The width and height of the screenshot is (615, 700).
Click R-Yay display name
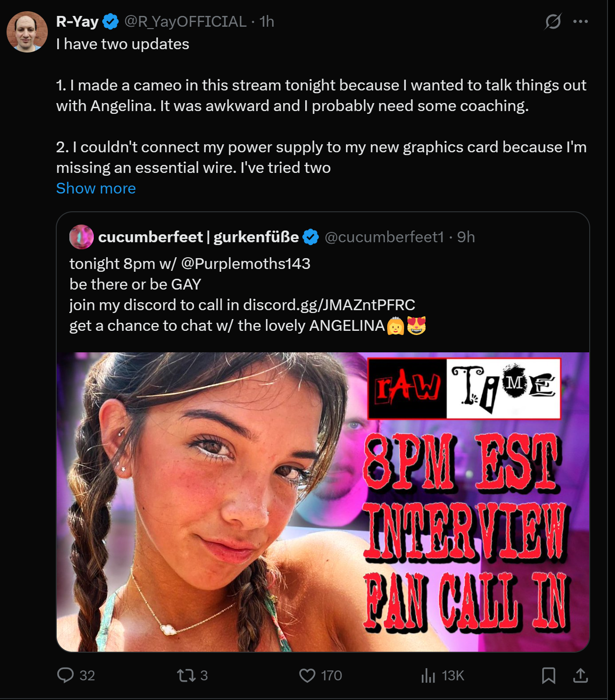pyautogui.click(x=77, y=22)
